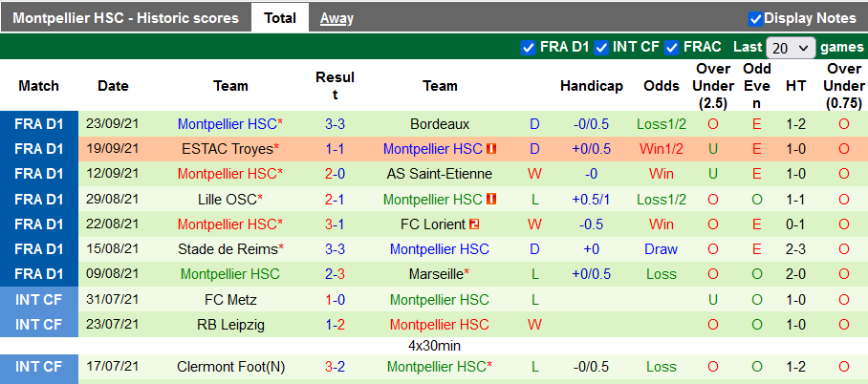868x384 pixels.
Task: Click red card icon in ESTAC Troyes row
Action: click(492, 149)
